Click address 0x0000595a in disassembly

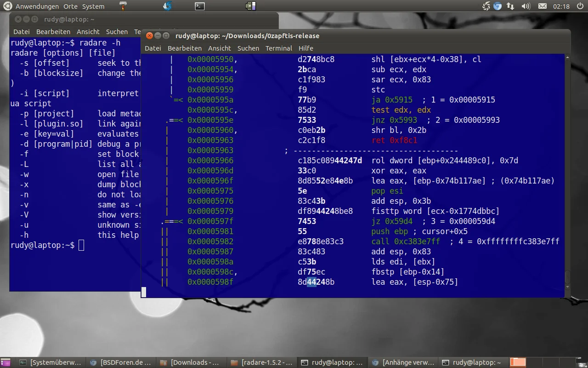[x=210, y=100]
